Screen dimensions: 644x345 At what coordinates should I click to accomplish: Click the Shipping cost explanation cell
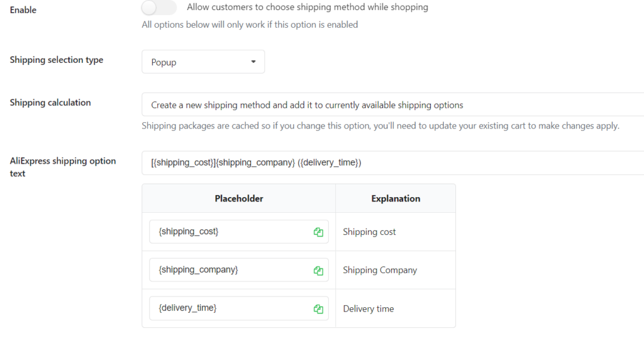pos(396,232)
